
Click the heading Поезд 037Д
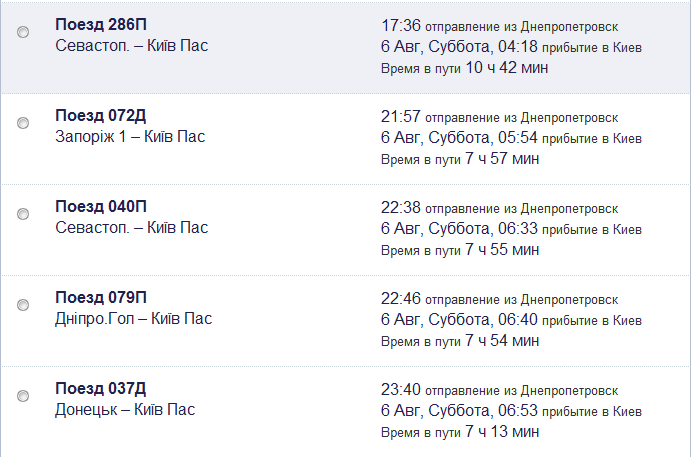100,389
